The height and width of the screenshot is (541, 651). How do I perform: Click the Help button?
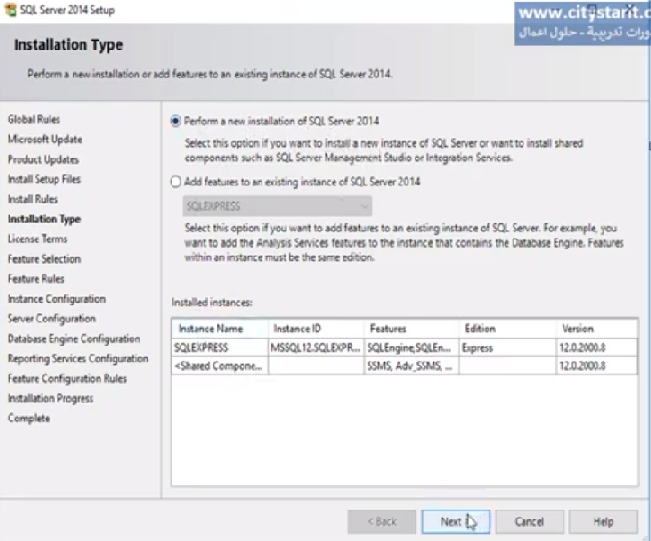pyautogui.click(x=603, y=522)
